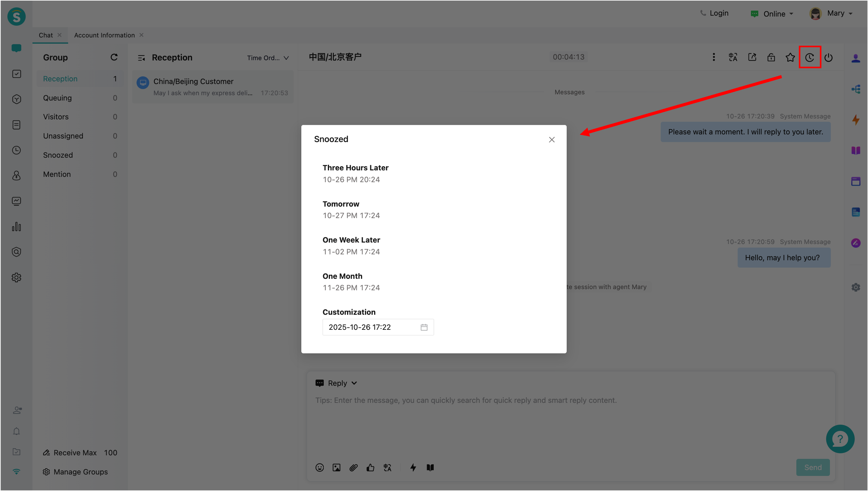Close the Snoozed dialog
Image resolution: width=868 pixels, height=491 pixels.
coord(552,140)
